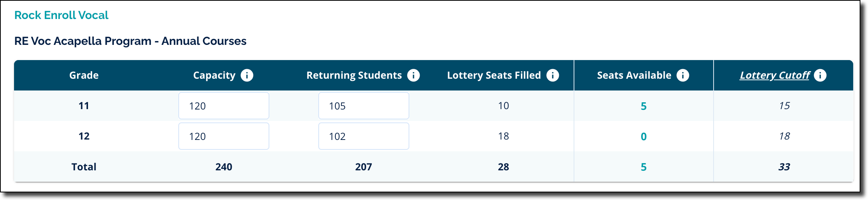The height and width of the screenshot is (200, 868).
Task: Click the grade 12 Lottery Seats Filled value
Action: point(503,136)
